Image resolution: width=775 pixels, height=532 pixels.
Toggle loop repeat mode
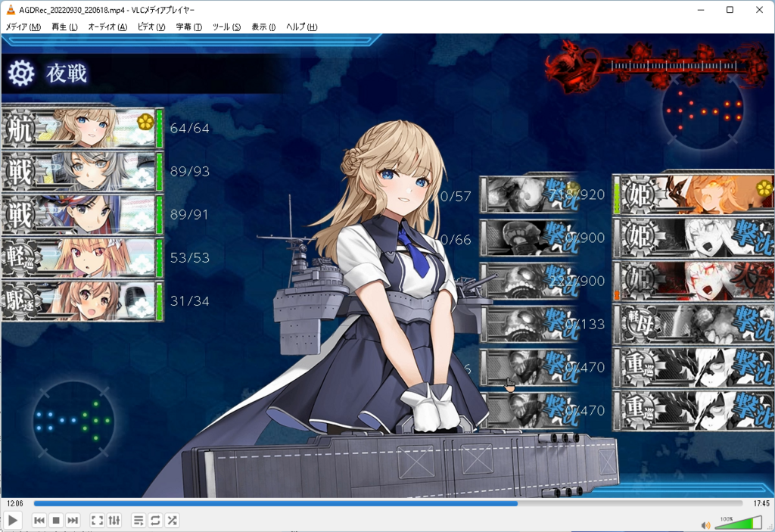coord(155,521)
